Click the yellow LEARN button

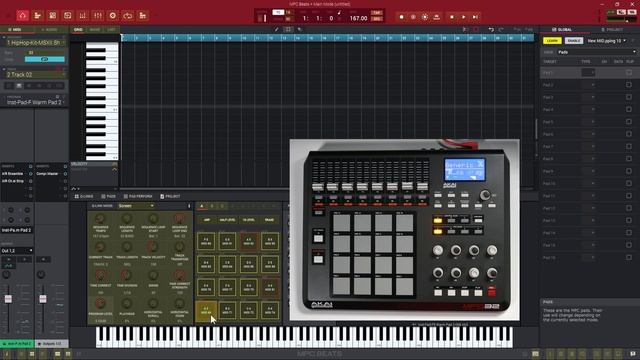pos(552,41)
